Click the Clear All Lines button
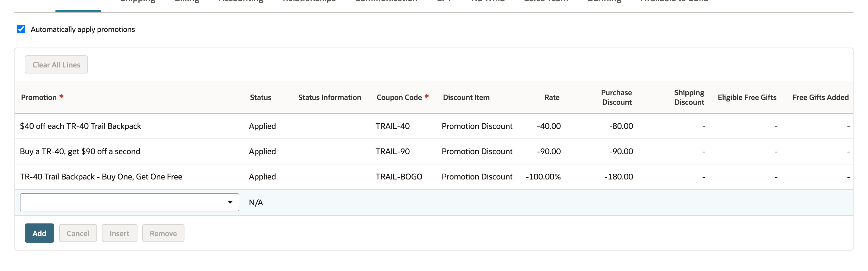Image resolution: width=868 pixels, height=271 pixels. tap(56, 65)
